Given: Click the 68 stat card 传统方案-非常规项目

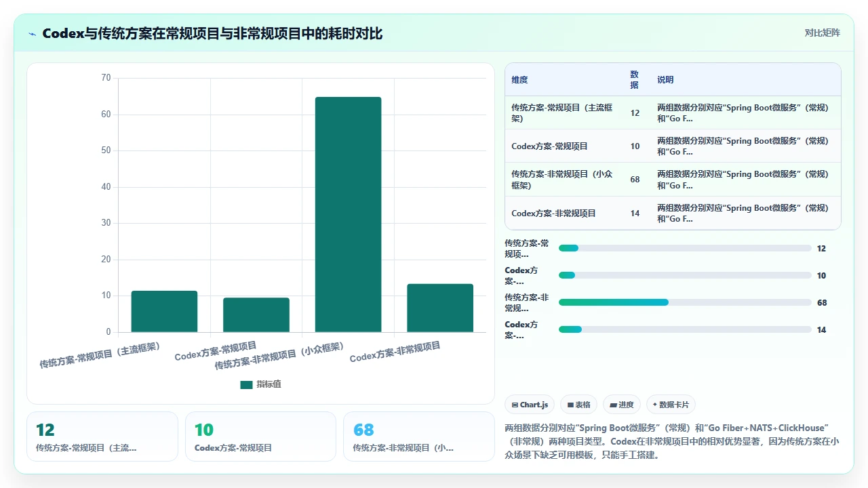Looking at the screenshot, I should (x=419, y=436).
